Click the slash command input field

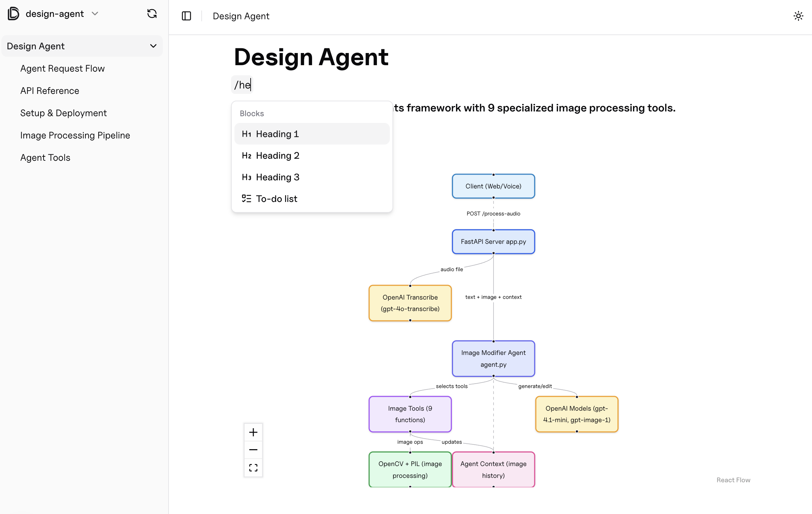click(x=243, y=85)
